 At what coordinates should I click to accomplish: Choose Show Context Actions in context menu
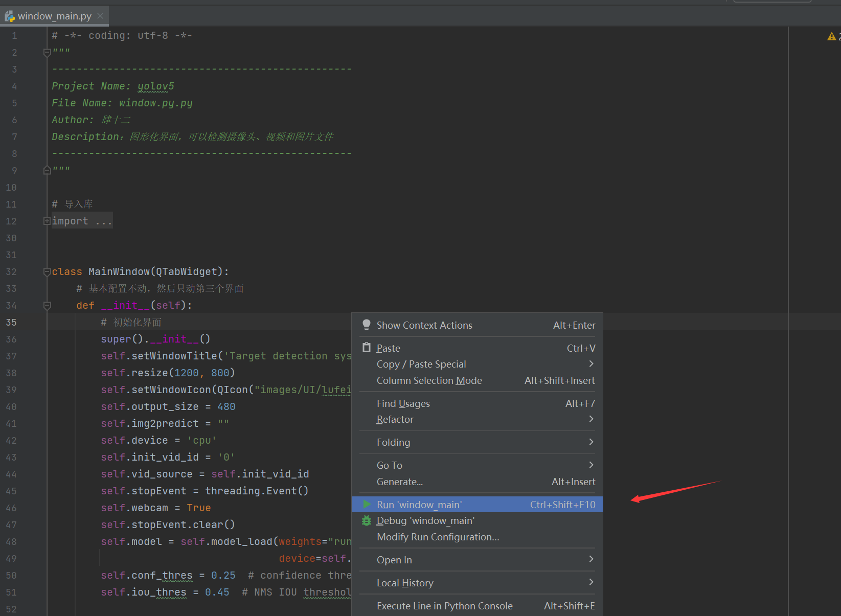[478, 325]
